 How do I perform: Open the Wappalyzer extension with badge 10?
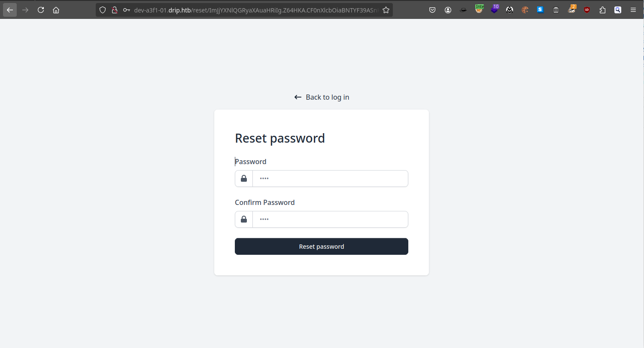[x=495, y=9]
